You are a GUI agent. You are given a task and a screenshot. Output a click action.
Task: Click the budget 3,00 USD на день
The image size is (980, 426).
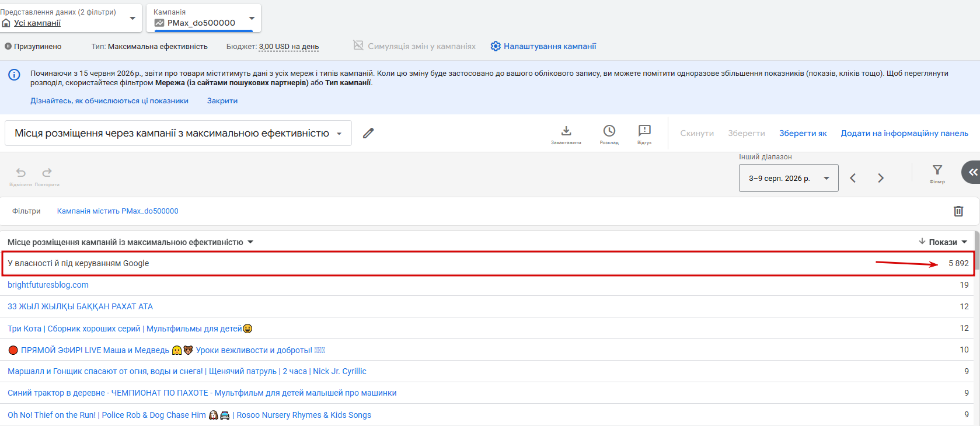point(289,47)
